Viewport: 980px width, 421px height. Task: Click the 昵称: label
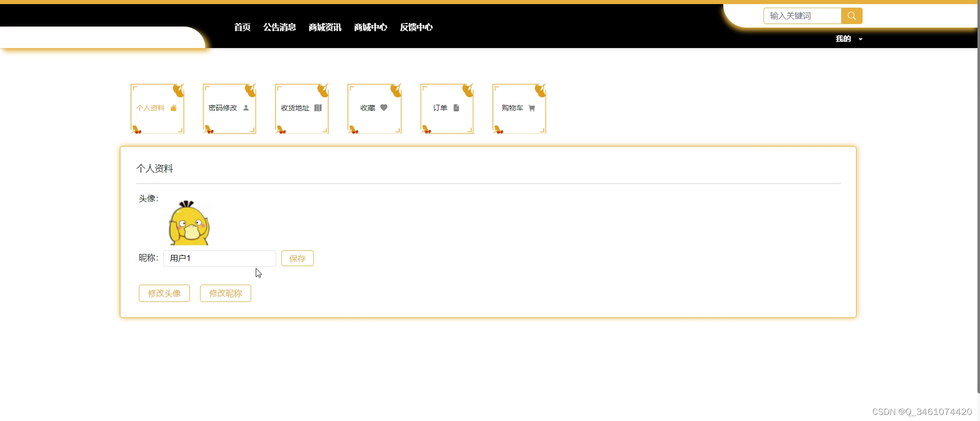pyautogui.click(x=149, y=258)
